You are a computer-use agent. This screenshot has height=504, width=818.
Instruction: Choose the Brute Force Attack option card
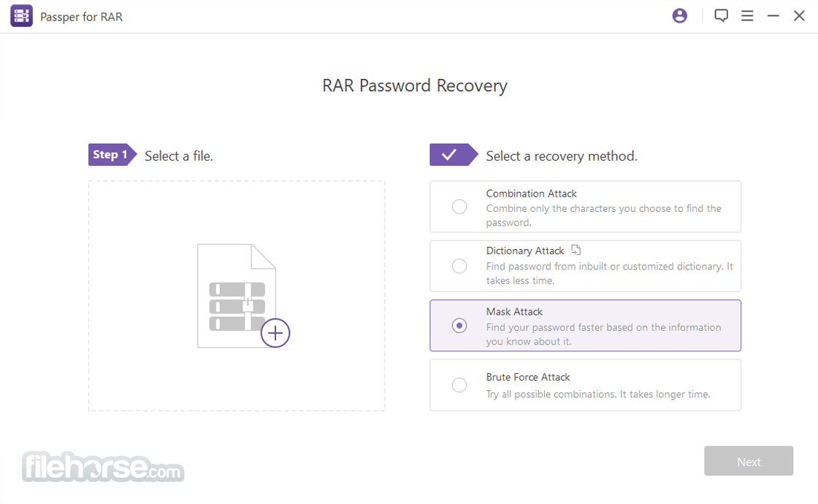tap(585, 385)
